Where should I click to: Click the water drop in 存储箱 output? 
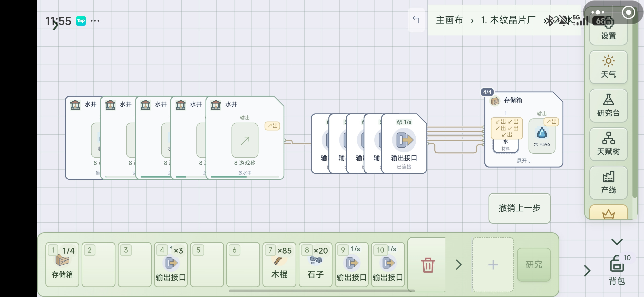click(542, 133)
